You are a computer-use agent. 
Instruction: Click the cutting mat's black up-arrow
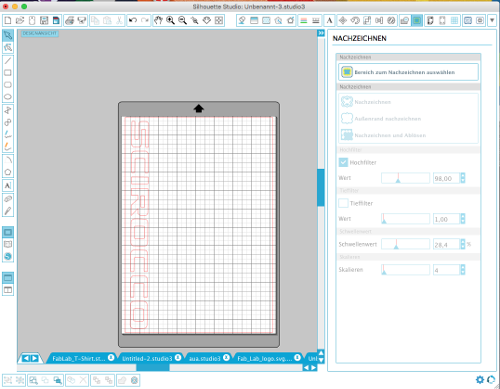pyautogui.click(x=199, y=108)
